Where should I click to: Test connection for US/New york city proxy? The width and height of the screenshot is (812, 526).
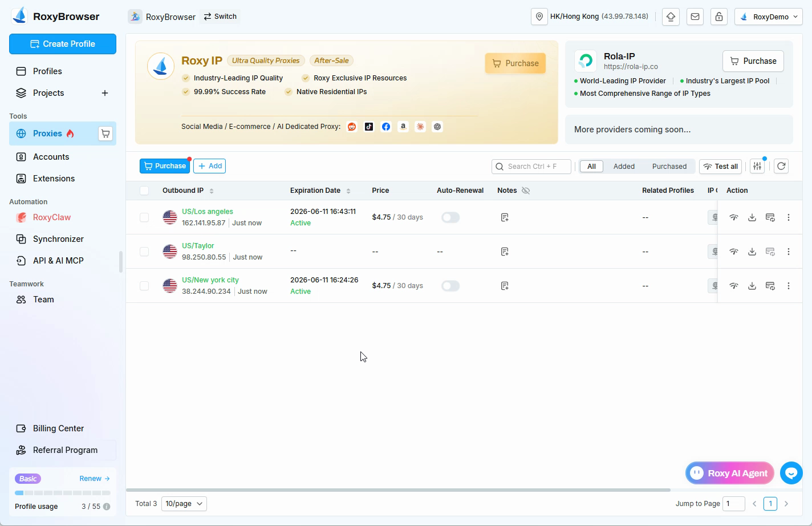coord(734,286)
